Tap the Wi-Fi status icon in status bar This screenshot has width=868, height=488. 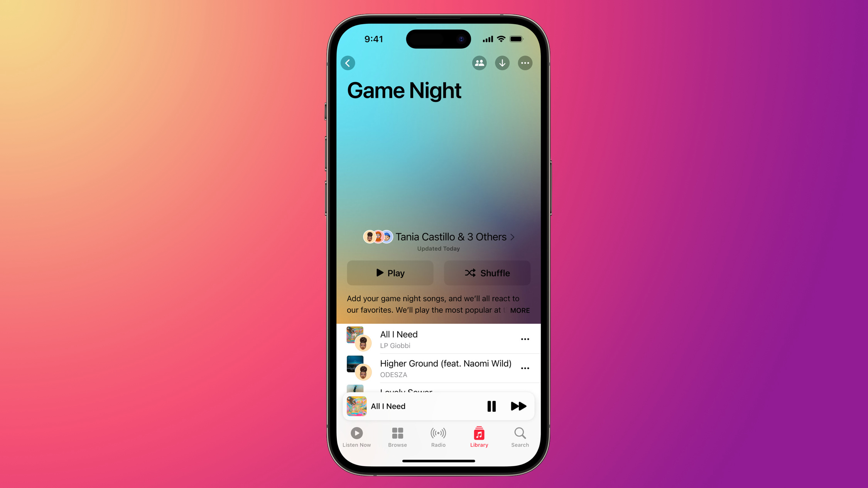[501, 39]
